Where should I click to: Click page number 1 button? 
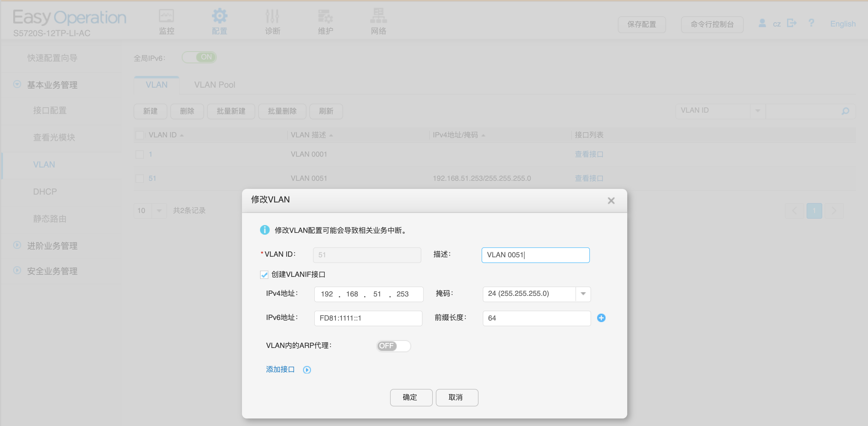coord(814,211)
